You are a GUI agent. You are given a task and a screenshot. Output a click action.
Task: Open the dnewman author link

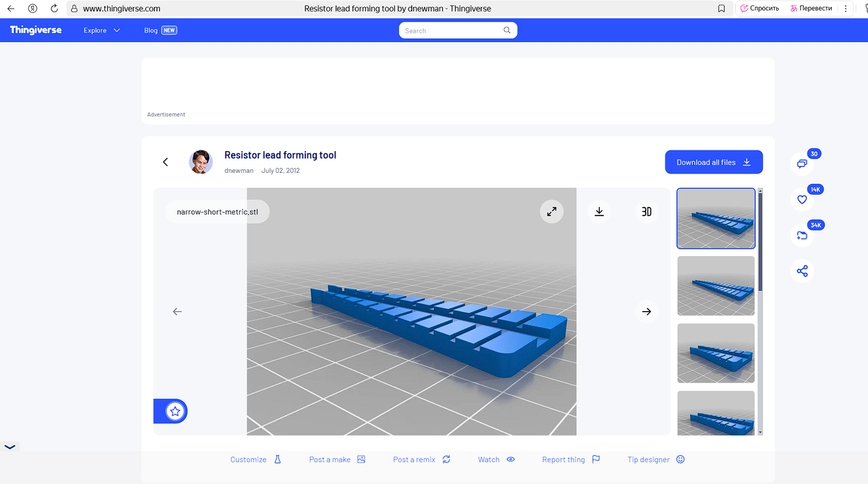[x=239, y=171]
